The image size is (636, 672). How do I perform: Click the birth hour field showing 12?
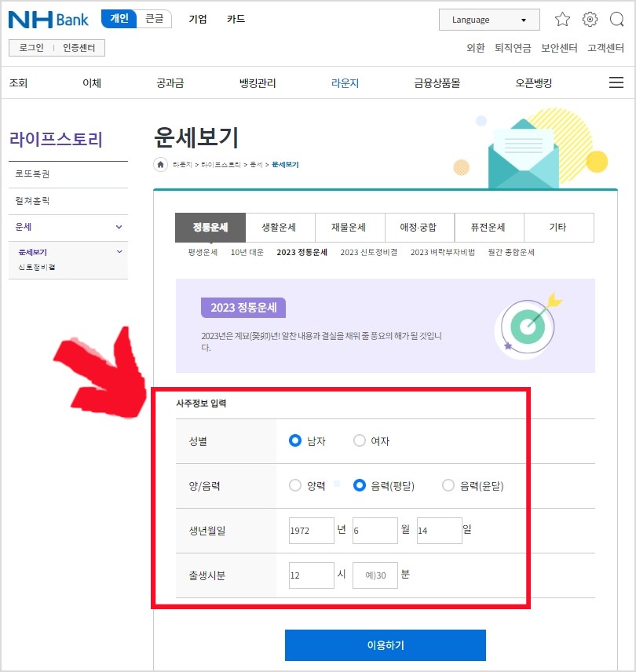(x=312, y=575)
